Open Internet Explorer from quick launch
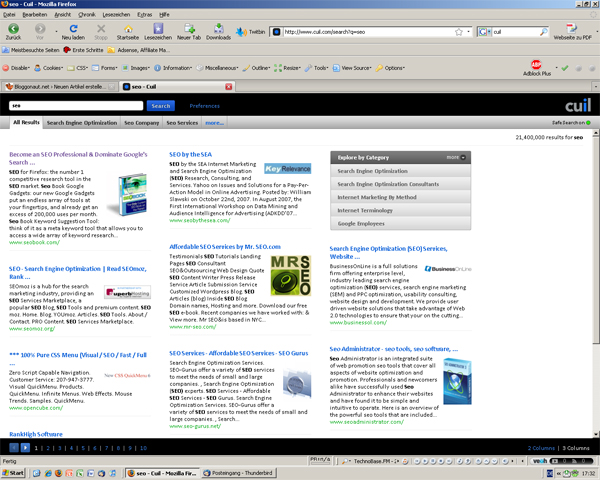The height and width of the screenshot is (480, 600). pos(47,473)
